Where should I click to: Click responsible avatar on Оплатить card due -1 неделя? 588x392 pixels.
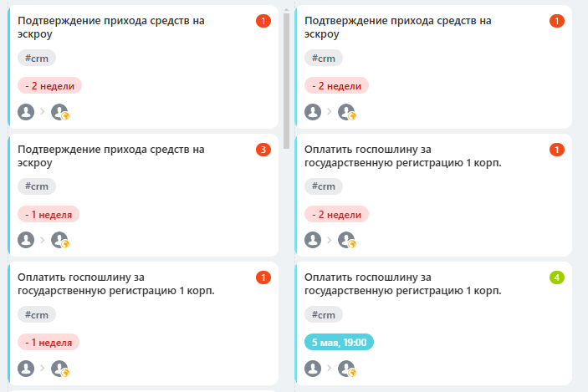pos(59,368)
